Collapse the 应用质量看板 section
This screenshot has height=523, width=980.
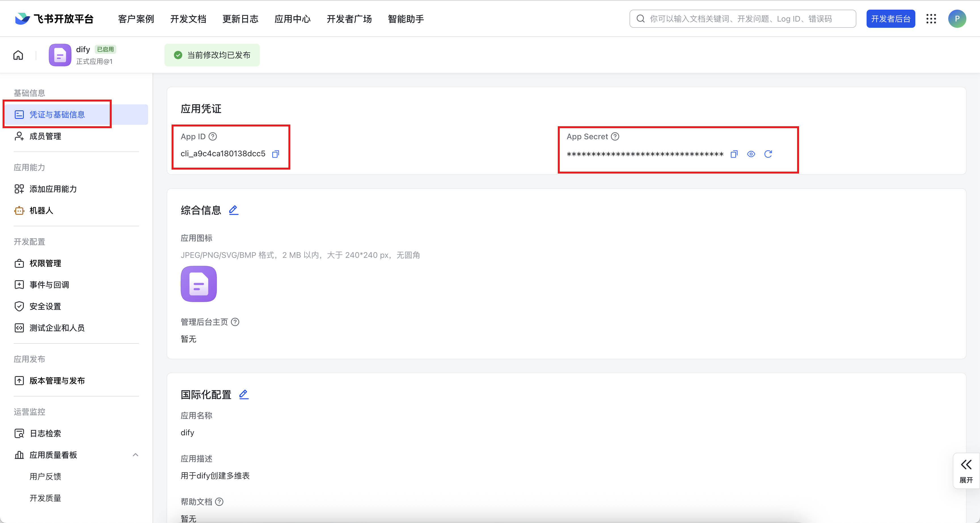pyautogui.click(x=136, y=455)
